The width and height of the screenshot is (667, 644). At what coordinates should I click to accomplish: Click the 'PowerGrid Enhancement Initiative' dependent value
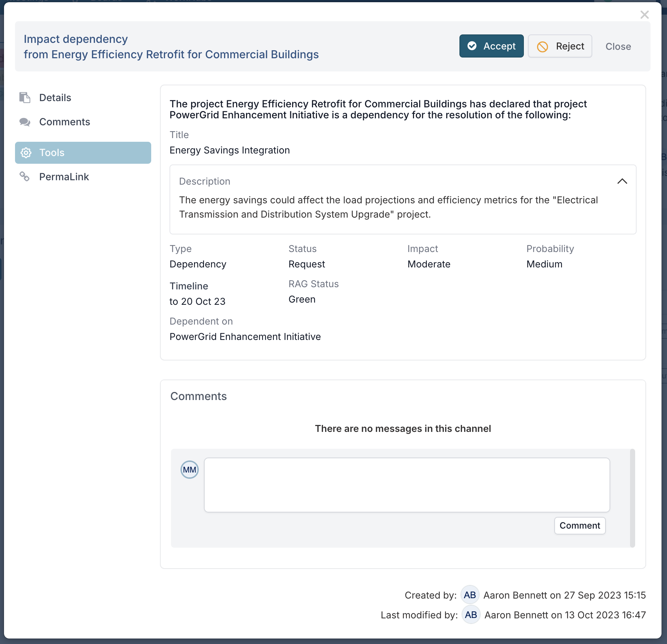tap(245, 337)
